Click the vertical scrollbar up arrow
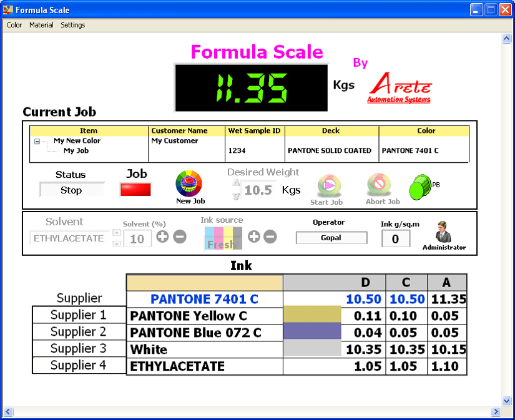 tap(506, 39)
